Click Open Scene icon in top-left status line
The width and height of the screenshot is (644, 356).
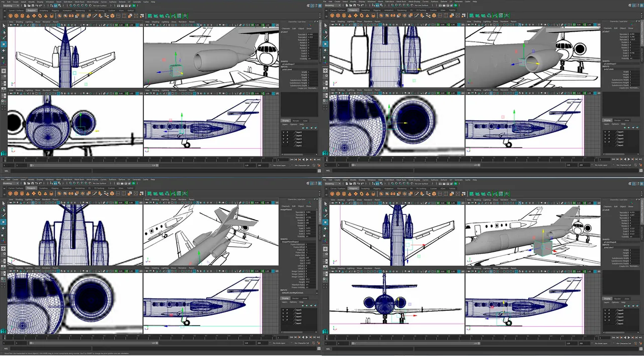click(x=29, y=6)
